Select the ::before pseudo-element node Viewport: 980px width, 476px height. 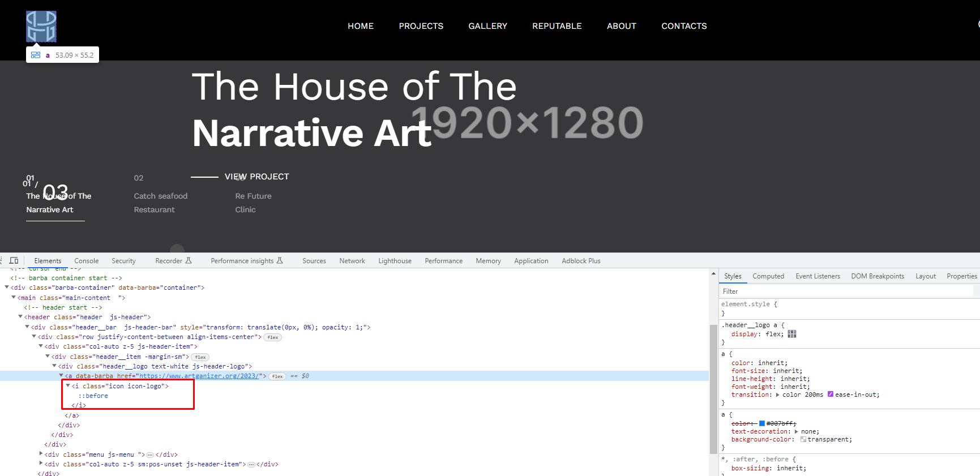click(93, 396)
